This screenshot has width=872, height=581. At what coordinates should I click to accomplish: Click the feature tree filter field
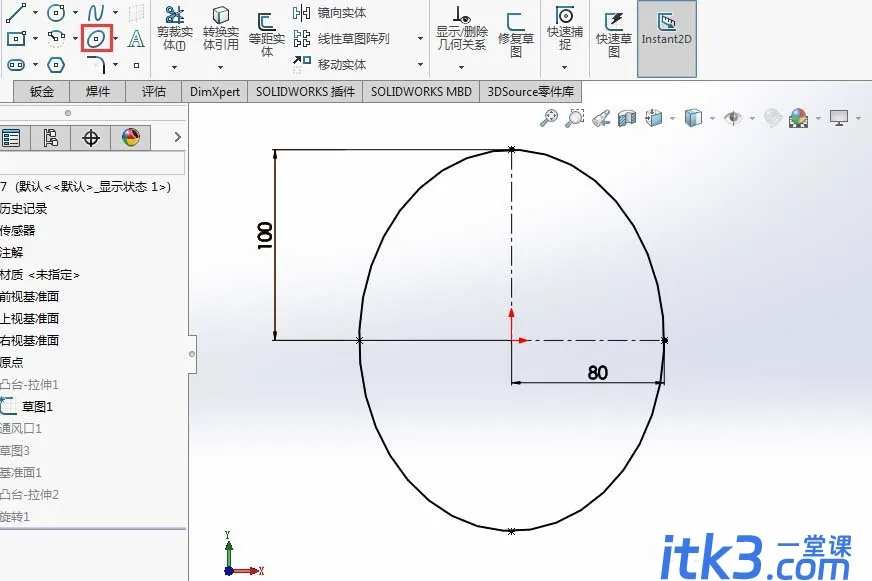point(92,163)
